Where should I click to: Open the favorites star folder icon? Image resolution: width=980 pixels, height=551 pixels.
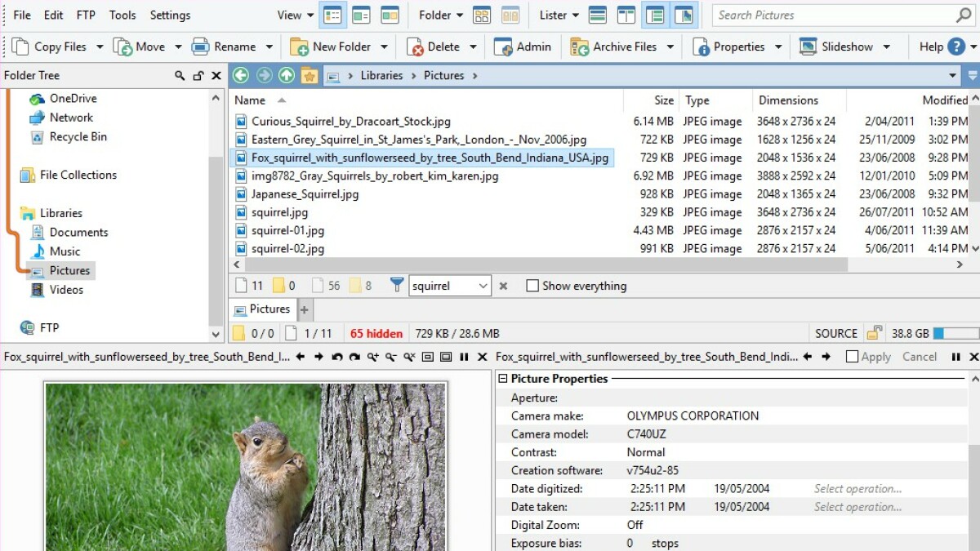pyautogui.click(x=309, y=76)
